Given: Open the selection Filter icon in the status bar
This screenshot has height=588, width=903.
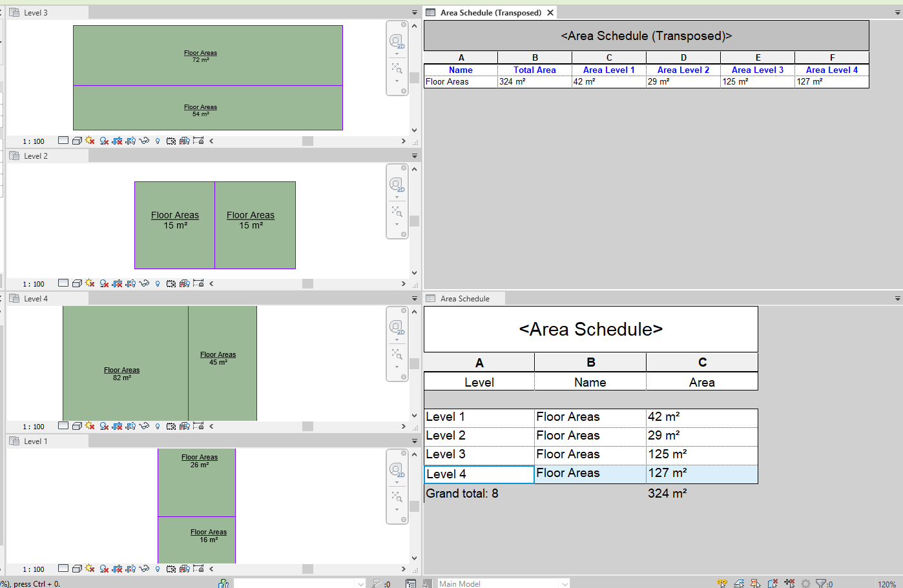Looking at the screenshot, I should [x=821, y=583].
